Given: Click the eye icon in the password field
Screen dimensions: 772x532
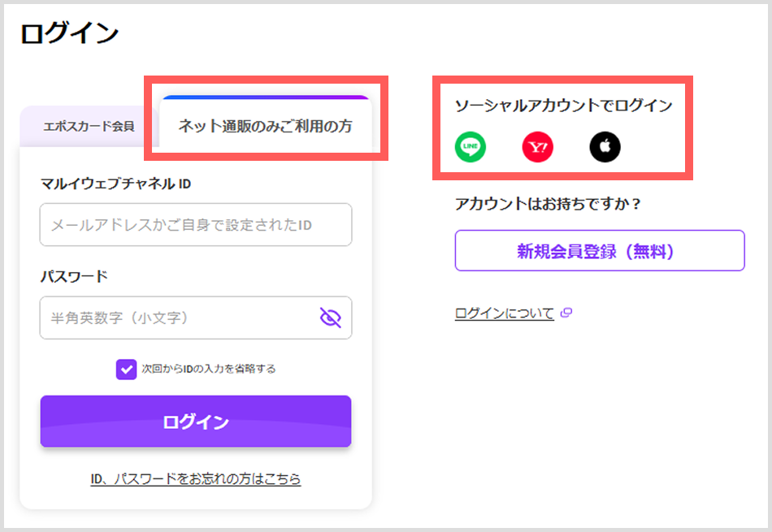Looking at the screenshot, I should coord(330,318).
